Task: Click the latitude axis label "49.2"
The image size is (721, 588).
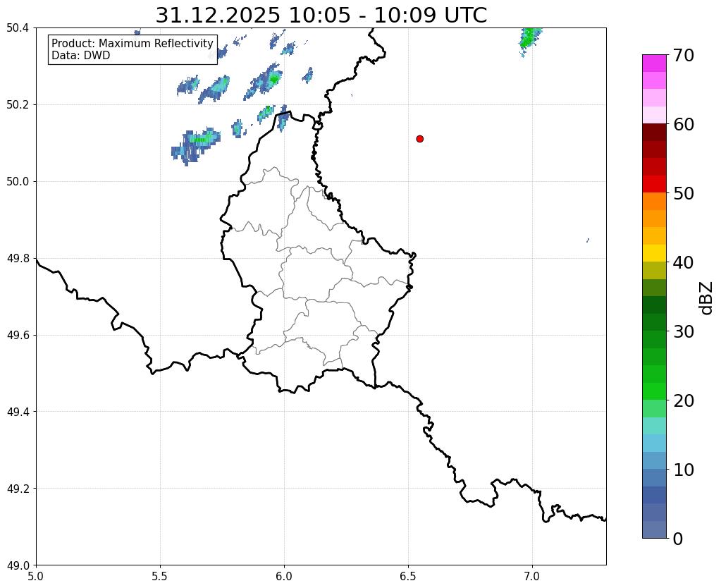Action: (x=18, y=489)
